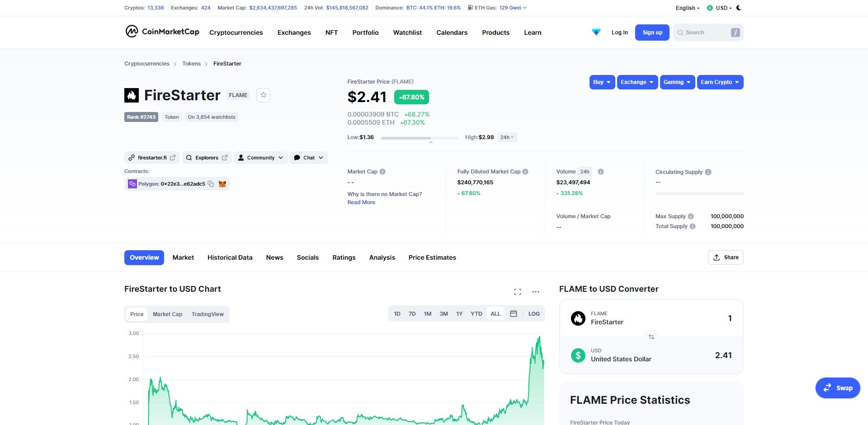868x425 pixels.
Task: Open Fully Diluted Market Cap info icon
Action: [x=525, y=172]
